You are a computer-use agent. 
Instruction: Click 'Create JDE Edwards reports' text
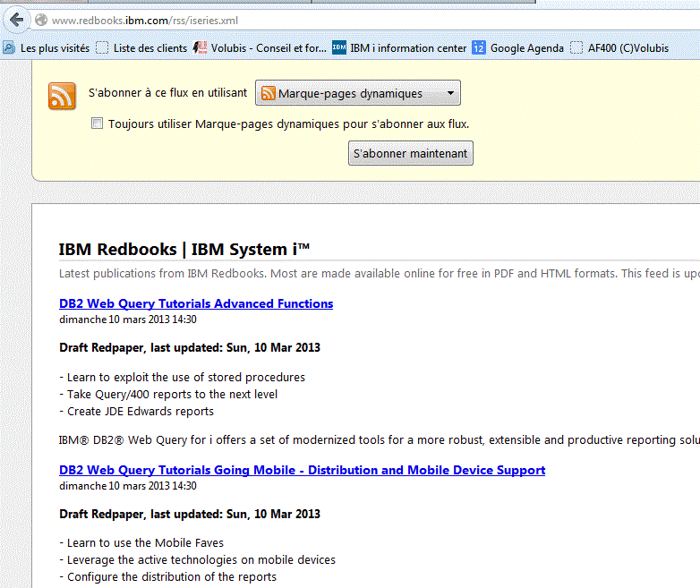[x=137, y=411]
